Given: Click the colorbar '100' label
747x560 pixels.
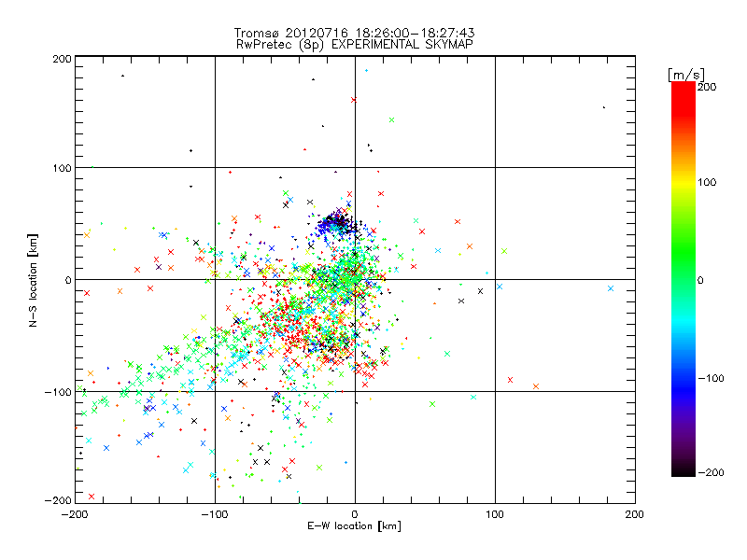Looking at the screenshot, I should [707, 182].
